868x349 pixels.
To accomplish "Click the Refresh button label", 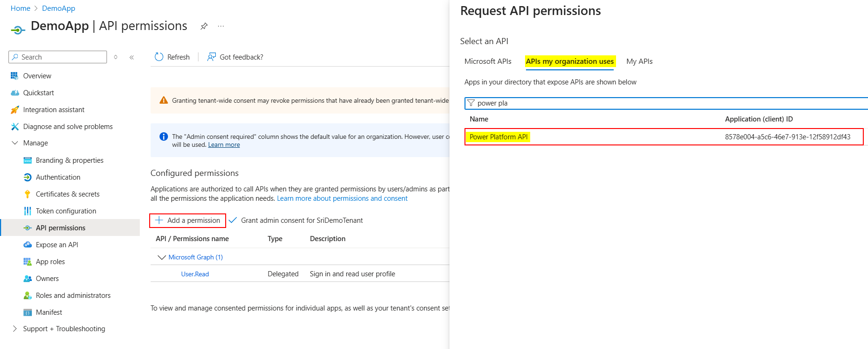I will click(x=178, y=57).
